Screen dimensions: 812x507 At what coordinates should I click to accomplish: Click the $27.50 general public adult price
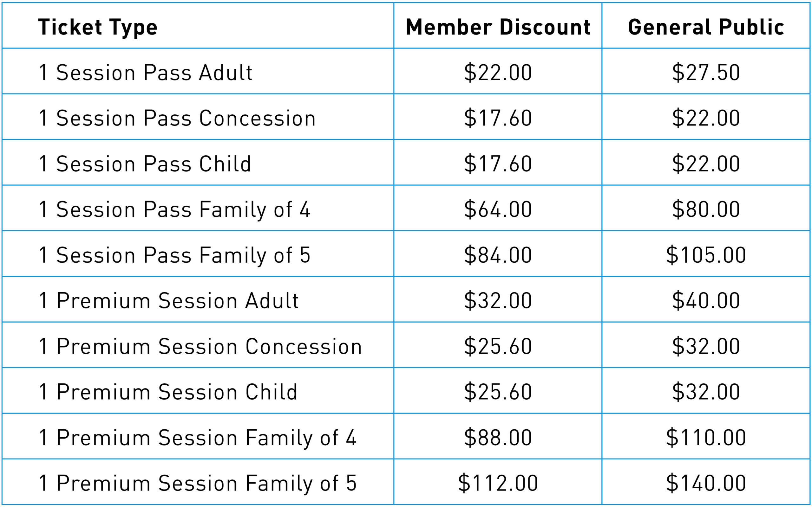(x=706, y=72)
